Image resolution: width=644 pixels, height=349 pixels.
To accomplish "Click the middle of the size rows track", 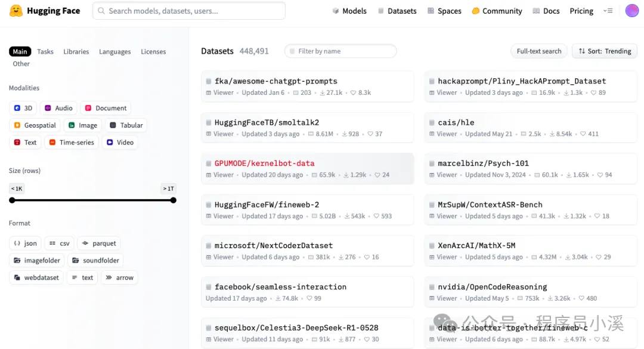I will point(93,200).
